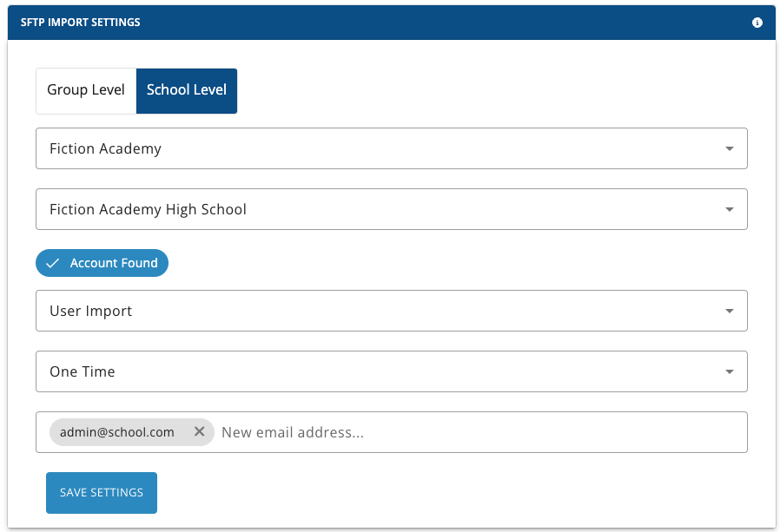Select School Level tab
780x532 pixels.
click(187, 91)
